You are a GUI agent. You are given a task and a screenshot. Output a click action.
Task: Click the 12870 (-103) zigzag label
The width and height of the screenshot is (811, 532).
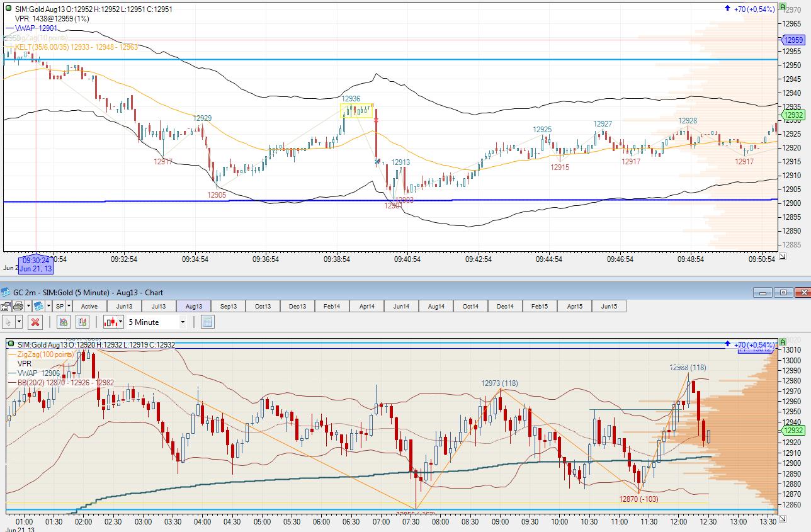639,499
